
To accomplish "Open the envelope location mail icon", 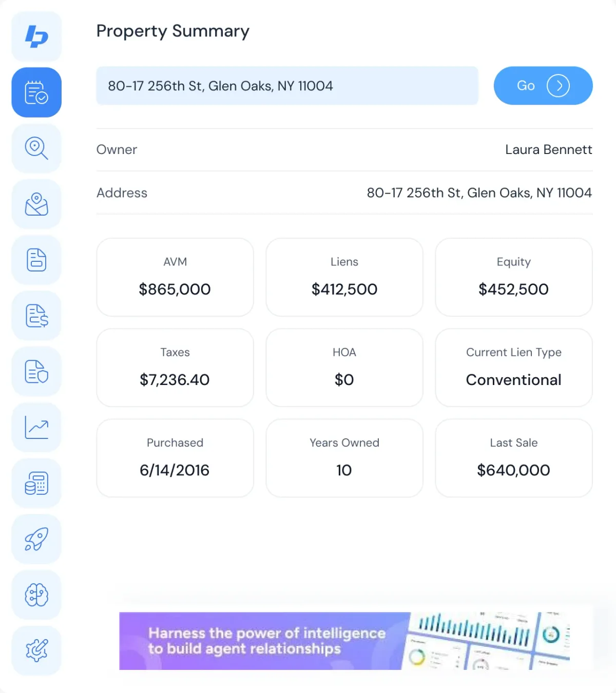I will 36,204.
